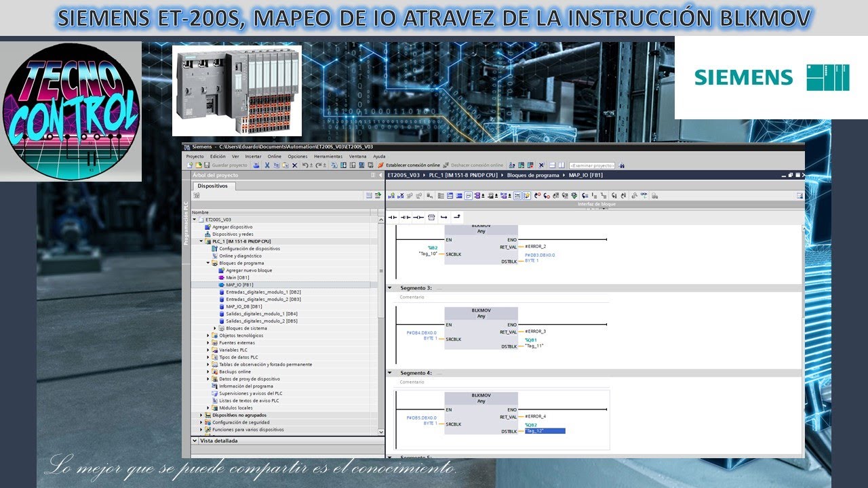Insert an empty box instruction
This screenshot has width=868, height=488.
pos(431,217)
